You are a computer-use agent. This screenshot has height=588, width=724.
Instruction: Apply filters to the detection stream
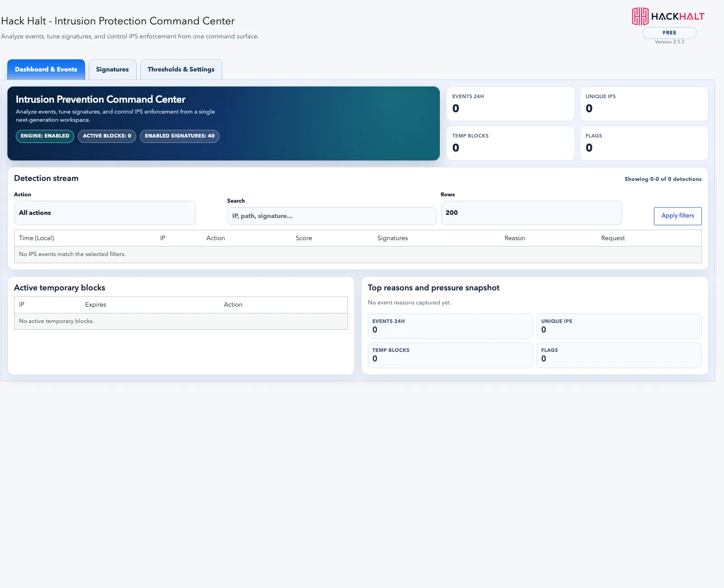pos(677,216)
